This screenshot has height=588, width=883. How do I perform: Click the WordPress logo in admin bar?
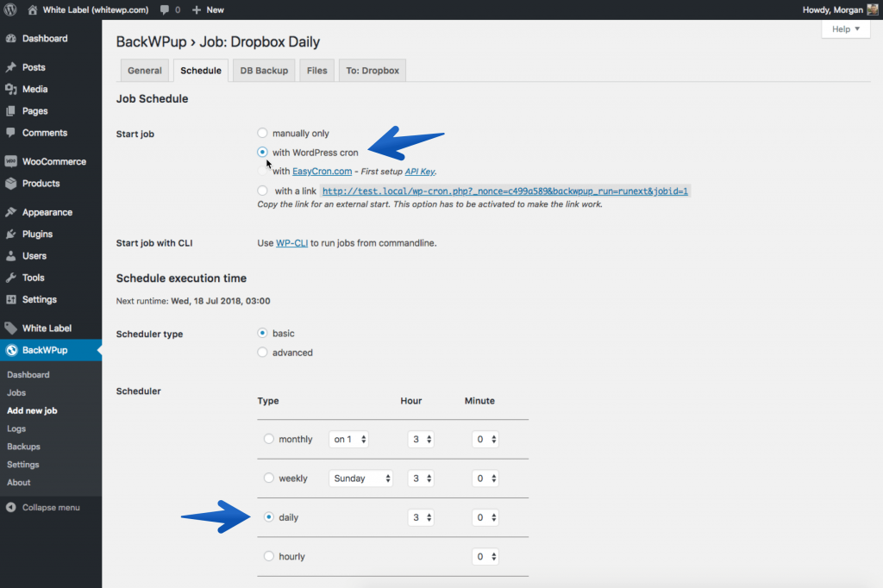click(x=10, y=9)
